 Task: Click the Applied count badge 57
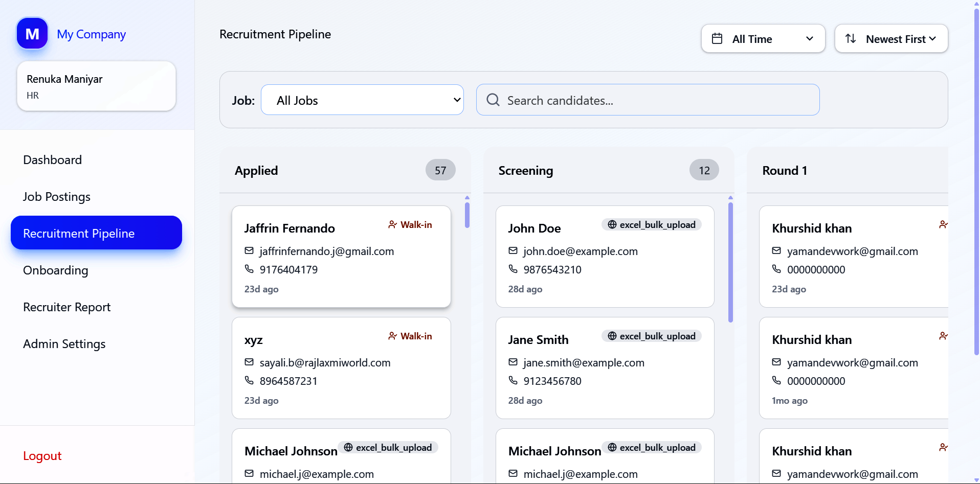tap(440, 170)
